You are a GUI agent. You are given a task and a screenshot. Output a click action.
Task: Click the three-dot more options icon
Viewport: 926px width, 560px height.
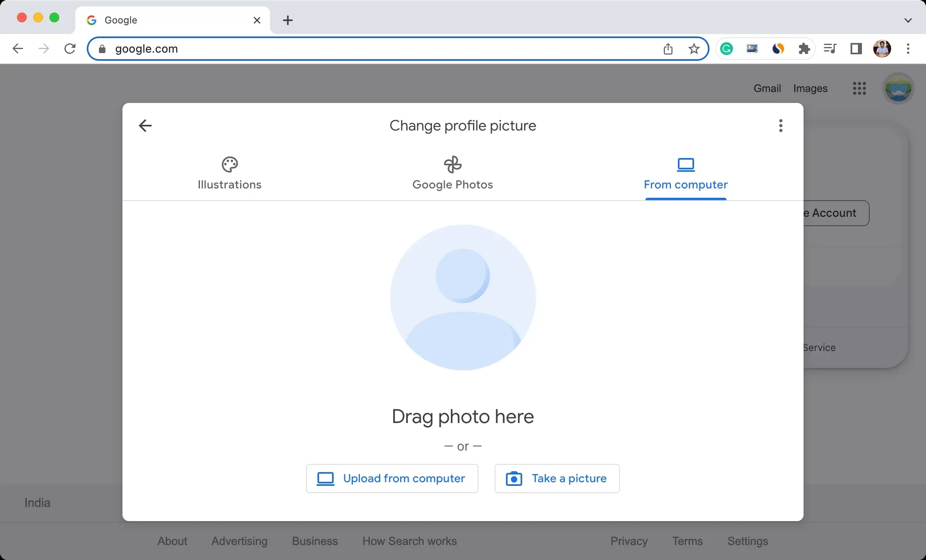tap(781, 126)
